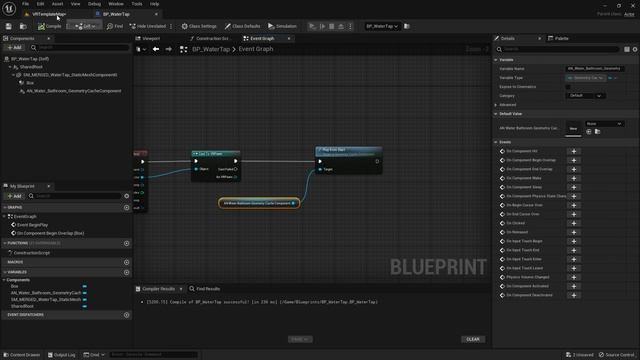Open the Debug menu
This screenshot has width=640, height=360.
94,4
